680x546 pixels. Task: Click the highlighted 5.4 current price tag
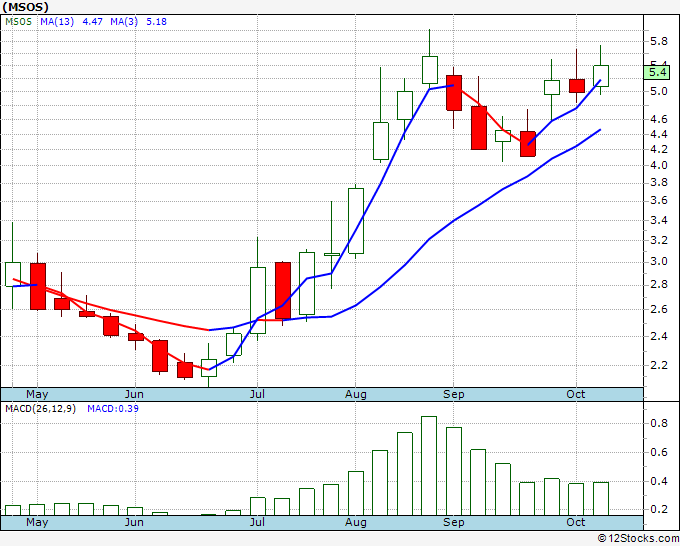tap(657, 72)
